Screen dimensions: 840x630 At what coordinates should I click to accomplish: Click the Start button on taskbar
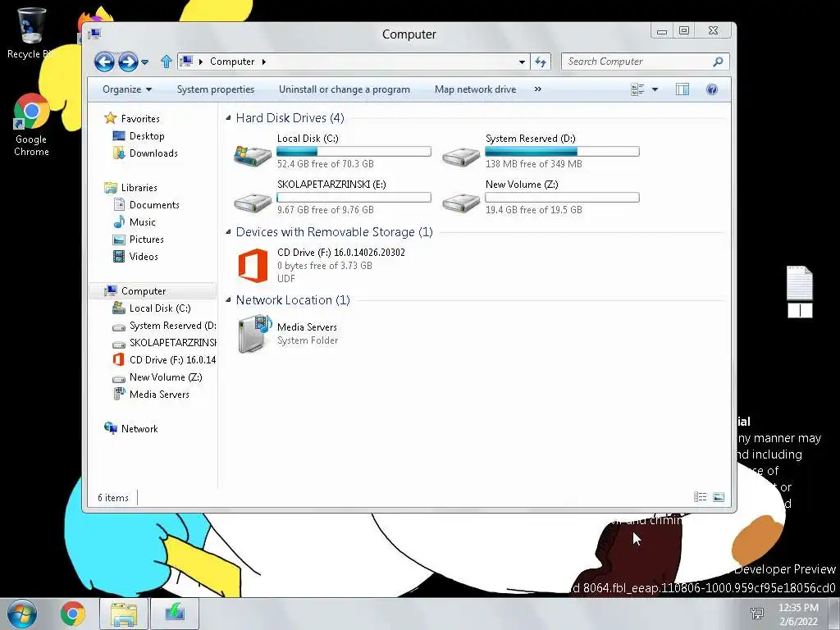pyautogui.click(x=21, y=614)
